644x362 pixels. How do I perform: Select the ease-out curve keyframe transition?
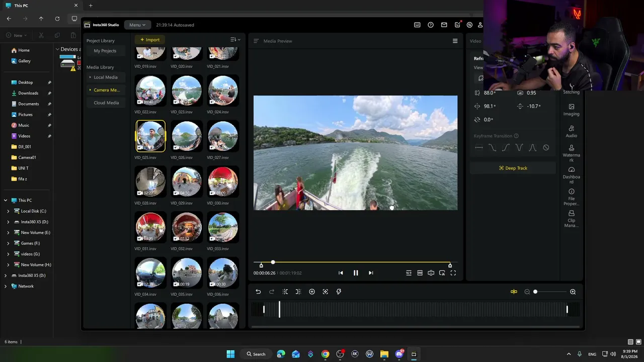(493, 147)
